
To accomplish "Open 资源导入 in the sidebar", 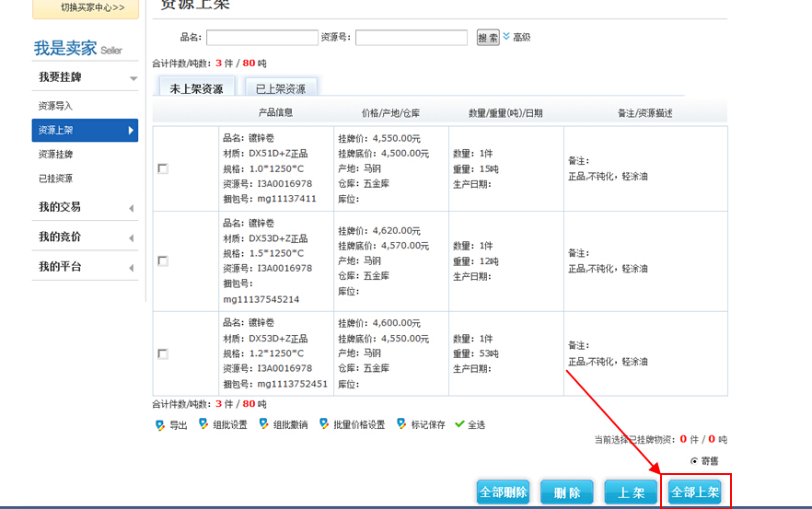I will pyautogui.click(x=55, y=106).
